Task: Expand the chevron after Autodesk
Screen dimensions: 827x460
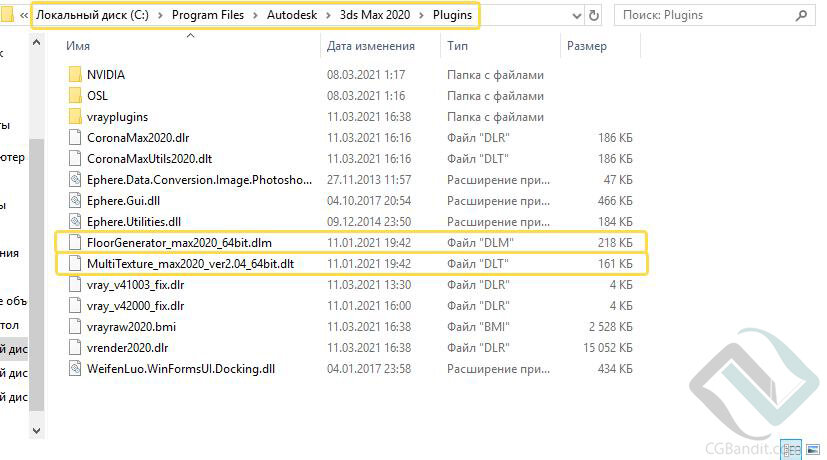Action: 328,15
